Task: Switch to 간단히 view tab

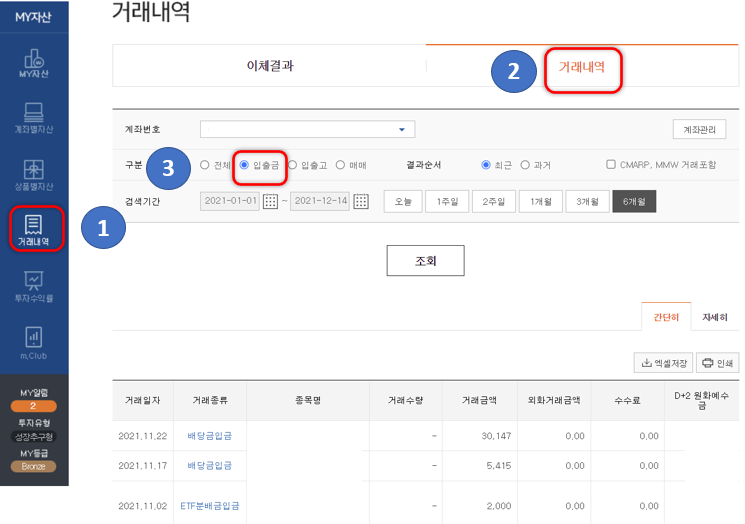Action: pyautogui.click(x=666, y=317)
